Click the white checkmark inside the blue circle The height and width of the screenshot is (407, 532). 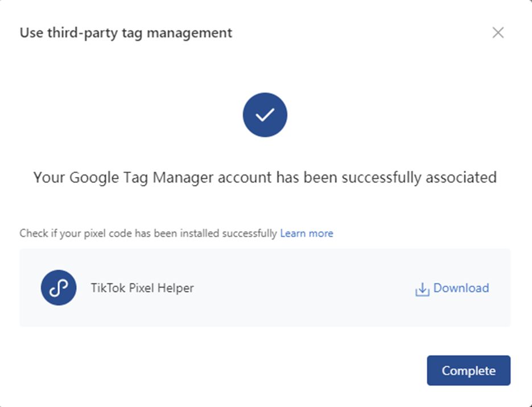265,116
